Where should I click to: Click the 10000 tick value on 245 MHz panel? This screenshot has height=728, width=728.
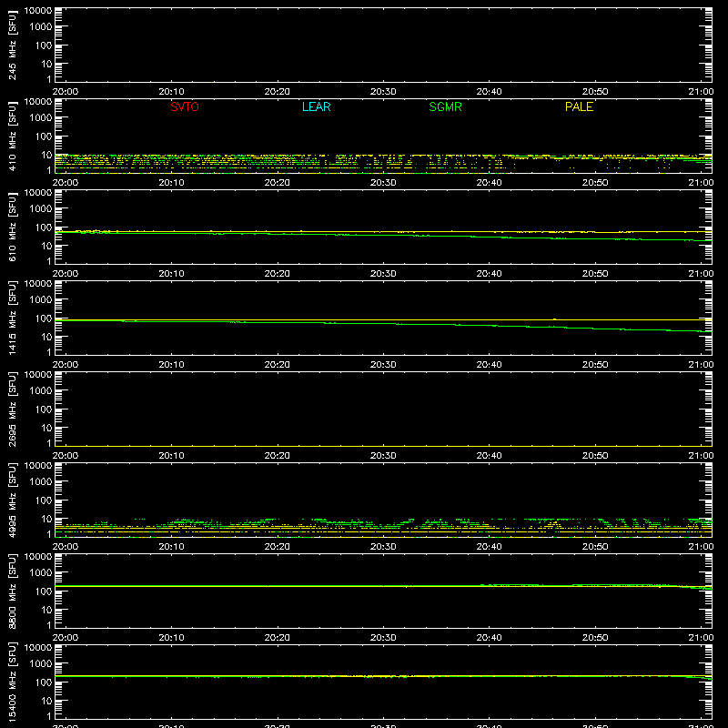[x=38, y=11]
